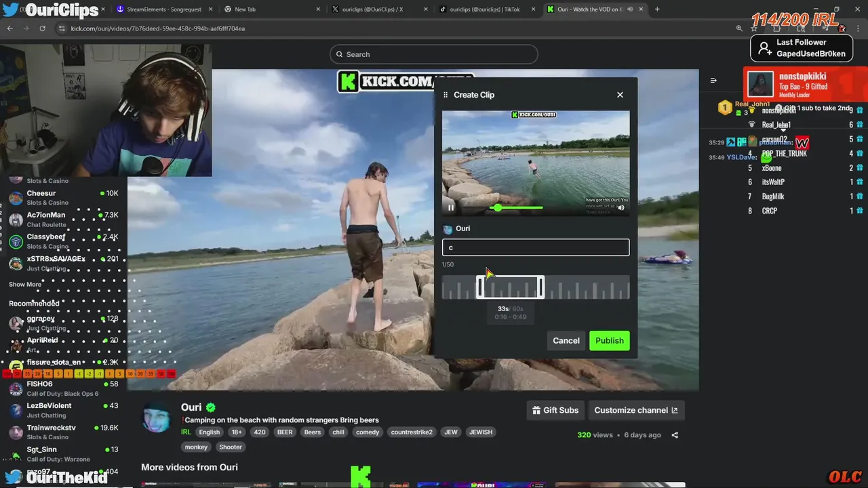Mute the Ouri tab audio icon
Viewport: 868px width, 488px height.
click(x=630, y=9)
